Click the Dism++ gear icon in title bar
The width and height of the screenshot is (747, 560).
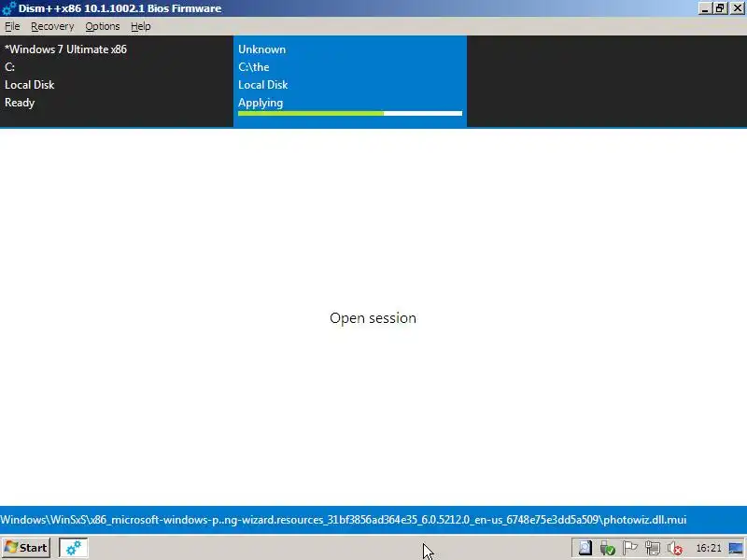8,8
